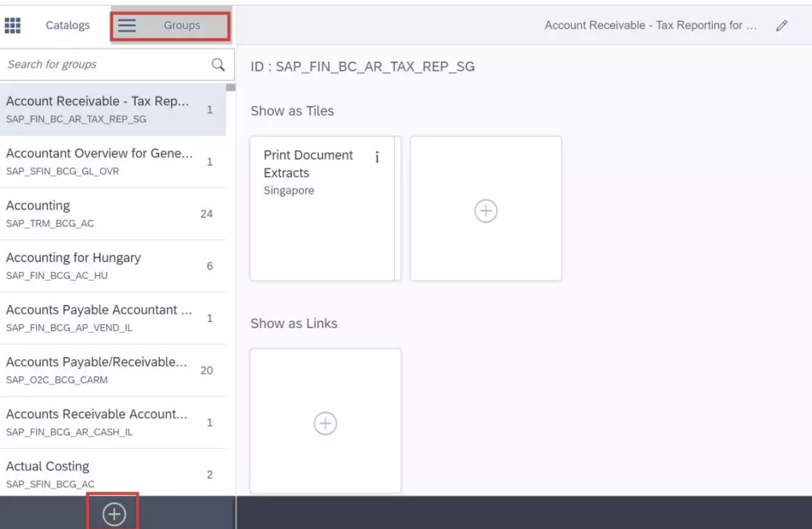Click the search magnifier icon
The image size is (812, 529).
click(218, 65)
